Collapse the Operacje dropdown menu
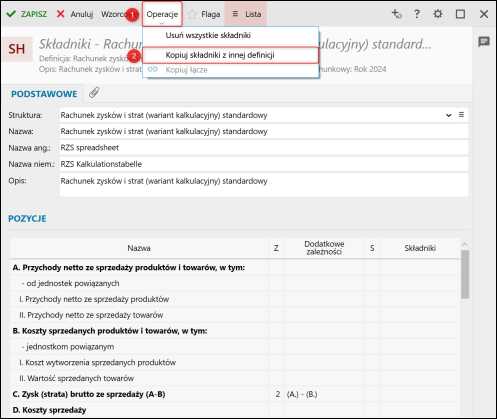The image size is (497, 419). pyautogui.click(x=162, y=14)
